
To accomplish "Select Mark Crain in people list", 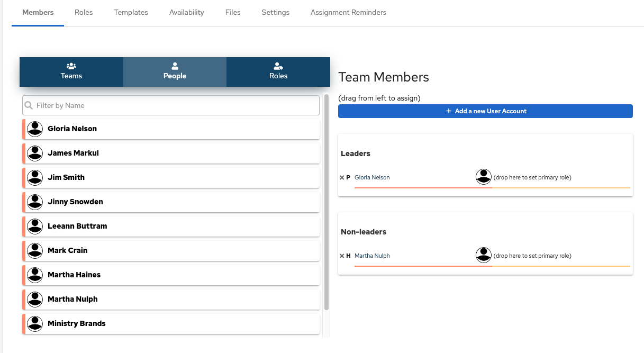I will point(68,250).
